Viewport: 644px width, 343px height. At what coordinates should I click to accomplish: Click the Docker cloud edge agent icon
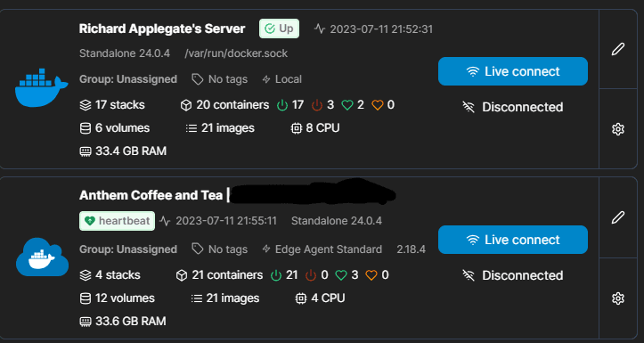(42, 257)
